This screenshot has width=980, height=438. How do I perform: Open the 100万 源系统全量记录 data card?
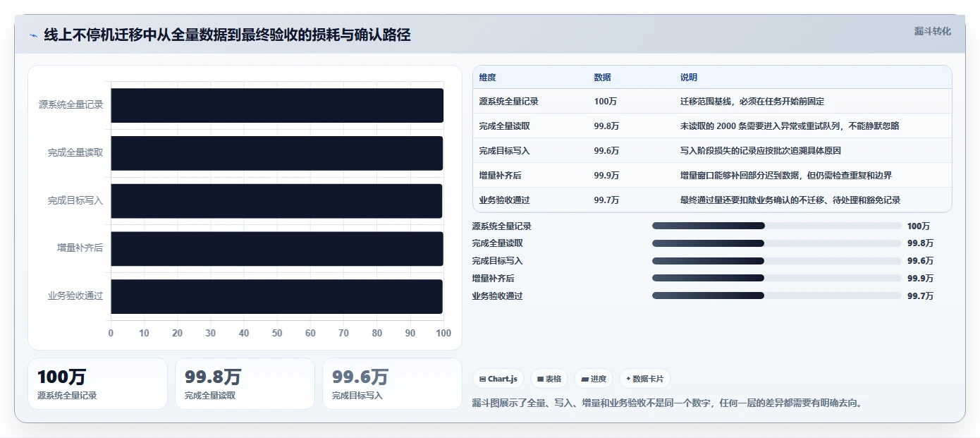[x=97, y=384]
